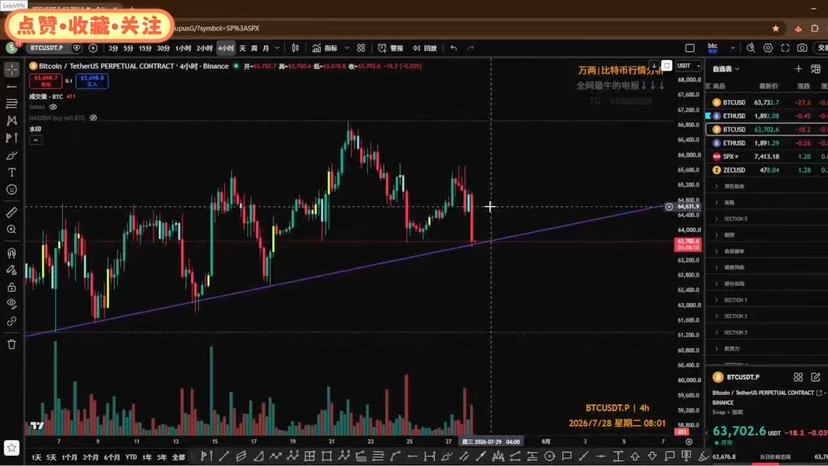Set the time range to 1天
The image size is (828, 466).
click(36, 457)
